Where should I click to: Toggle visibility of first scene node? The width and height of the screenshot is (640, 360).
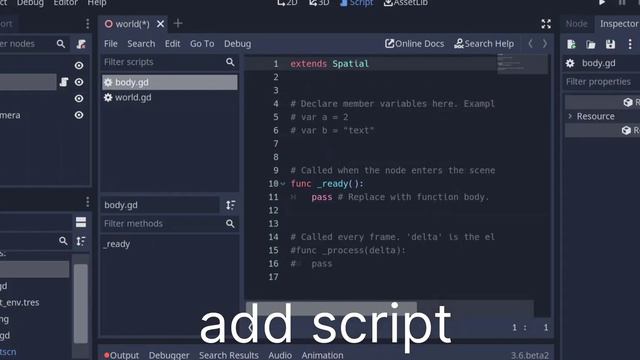[79, 65]
